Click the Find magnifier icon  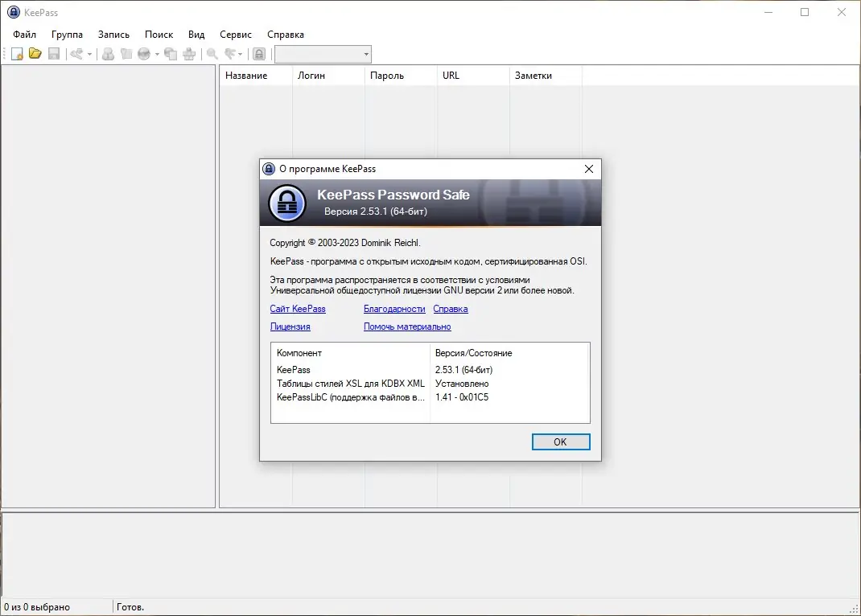[x=212, y=54]
